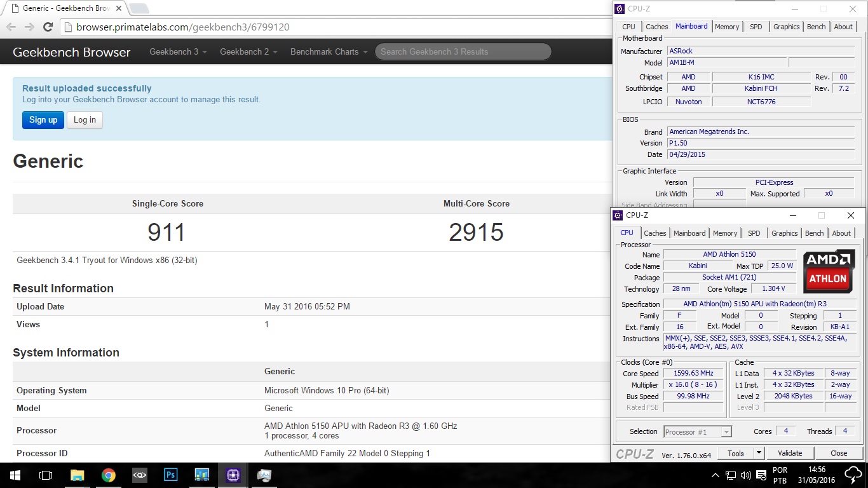Select the Multi-Core Score value 2915
Viewport: 868px width, 488px height.
(x=477, y=233)
